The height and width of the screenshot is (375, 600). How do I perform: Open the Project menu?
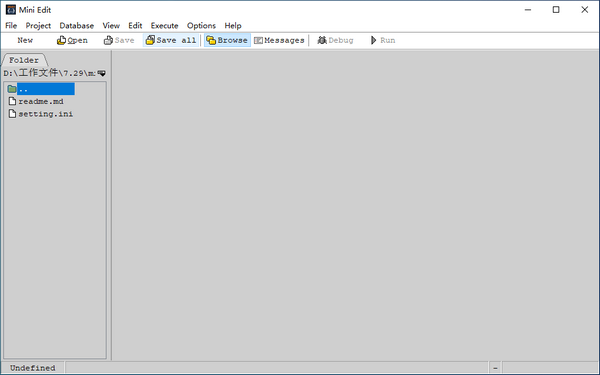pyautogui.click(x=38, y=26)
